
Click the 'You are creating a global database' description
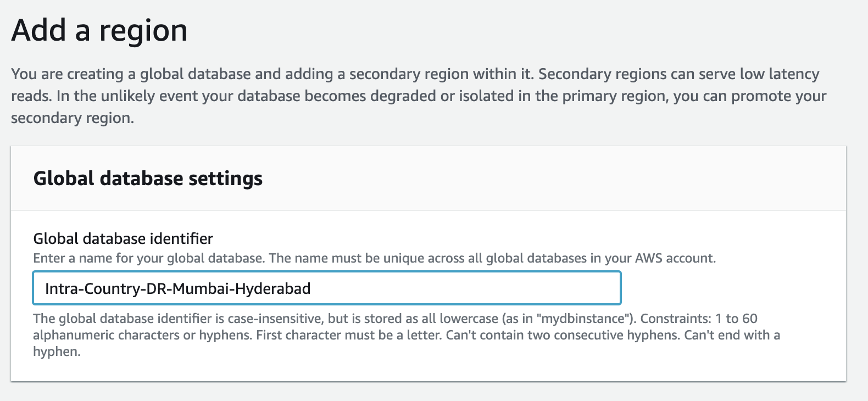click(x=132, y=74)
